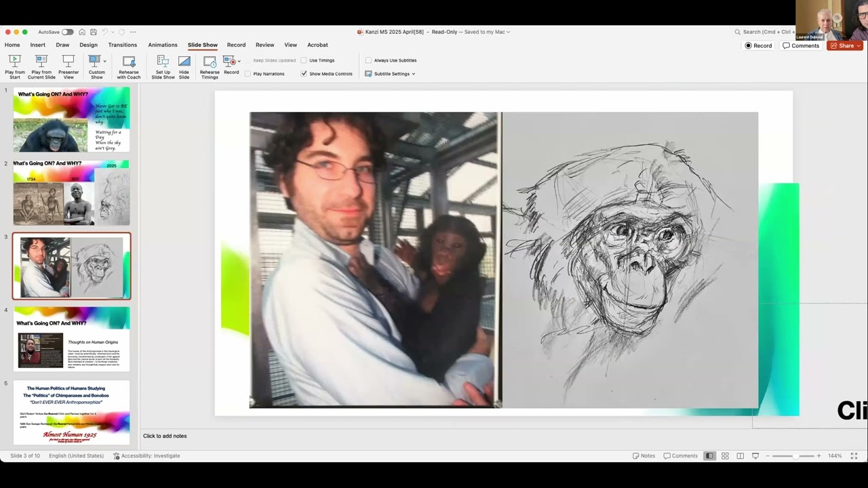Click the Undo arrow icon
868x488 pixels.
click(104, 32)
